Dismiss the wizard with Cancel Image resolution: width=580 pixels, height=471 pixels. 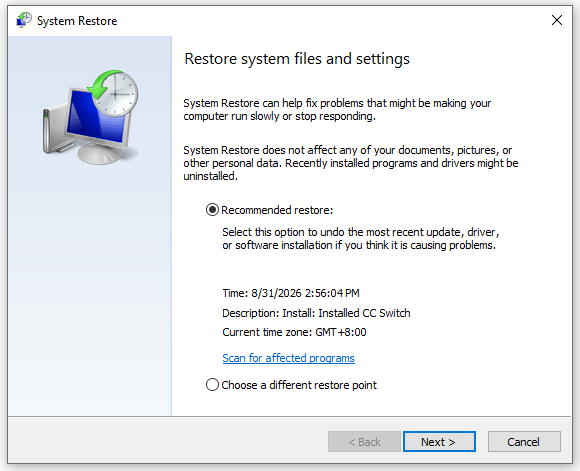pos(524,441)
